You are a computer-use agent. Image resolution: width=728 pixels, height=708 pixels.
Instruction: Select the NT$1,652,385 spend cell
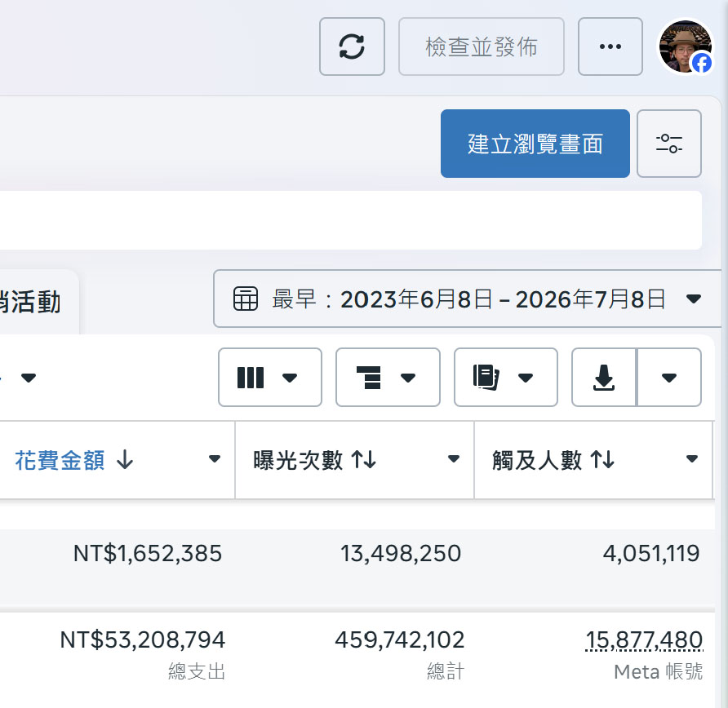[148, 554]
